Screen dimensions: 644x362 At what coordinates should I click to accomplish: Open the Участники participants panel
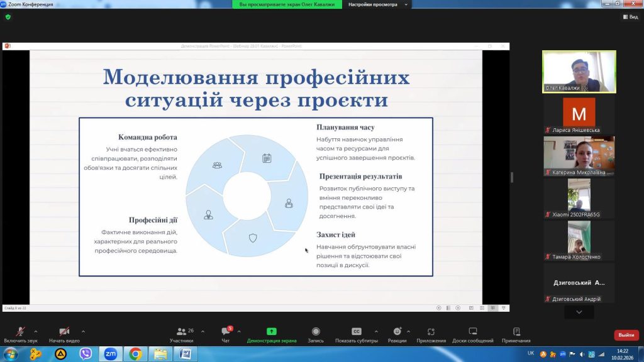click(182, 332)
